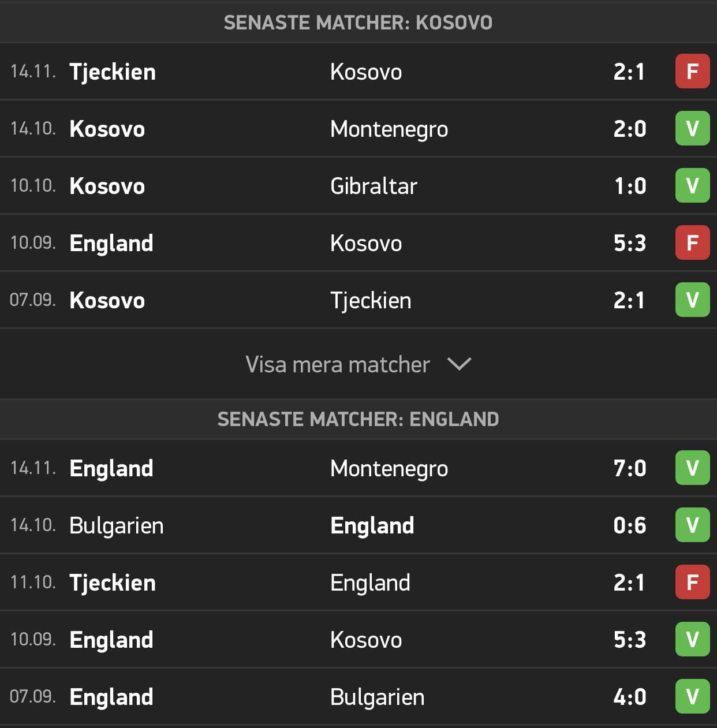
Task: Expand the list via the Visa mera matcher chevron
Action: tap(460, 364)
